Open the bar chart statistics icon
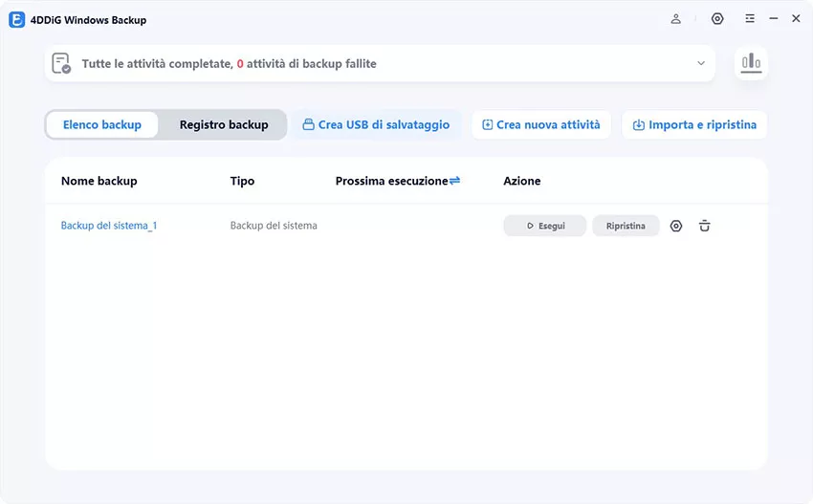 (x=751, y=63)
